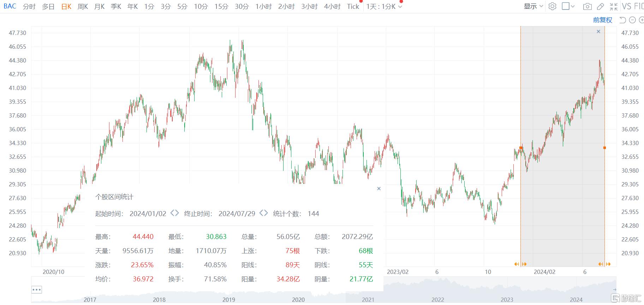Image resolution: width=644 pixels, height=305 pixels.
Task: Open chart settings gear icon
Action: coord(553,6)
